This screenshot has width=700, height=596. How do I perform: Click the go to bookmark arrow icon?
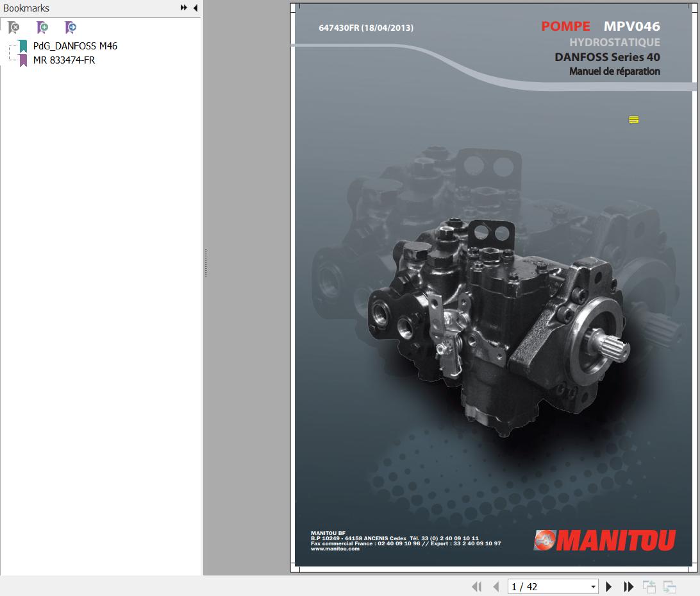(71, 28)
